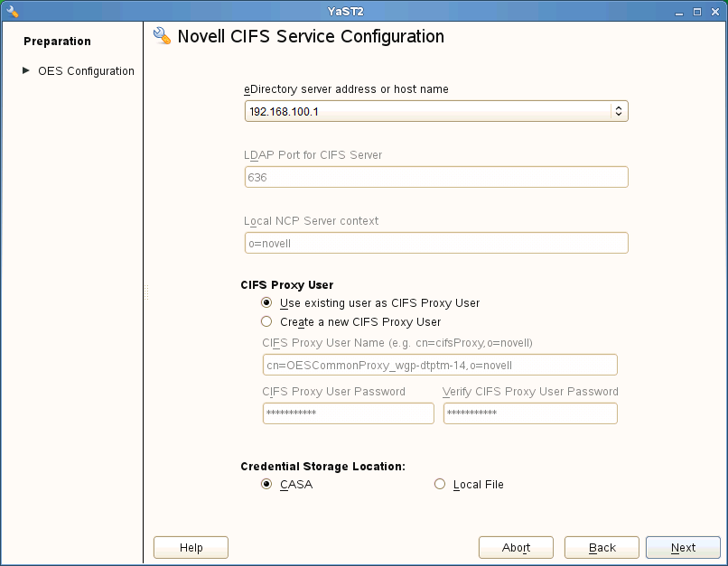Open the eDirectory server address dropdown
This screenshot has height=566, width=728.
pyautogui.click(x=619, y=111)
